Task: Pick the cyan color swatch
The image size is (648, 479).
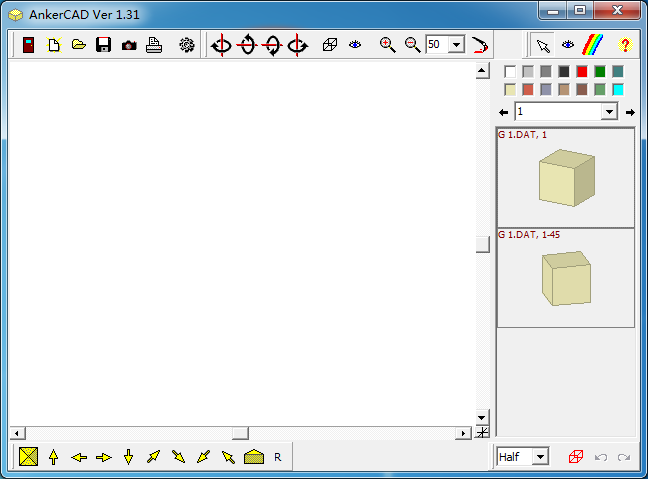Action: pos(618,90)
